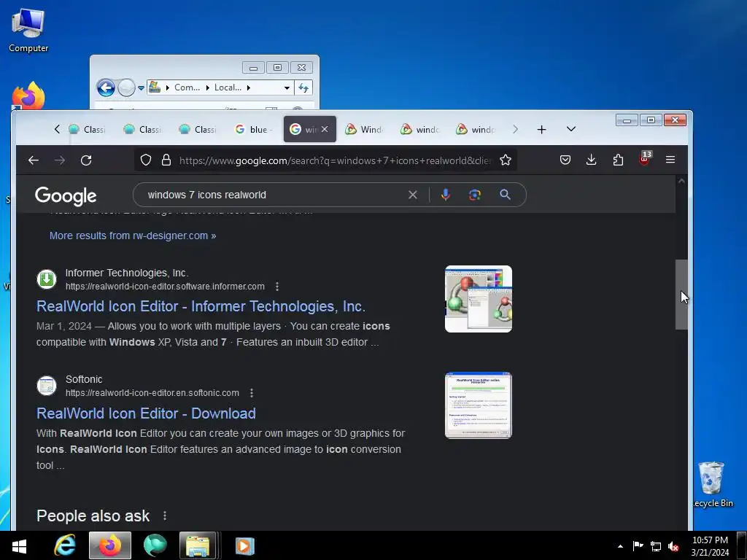This screenshot has width=747, height=560.
Task: Switch to the second Classi tab
Action: (143, 130)
